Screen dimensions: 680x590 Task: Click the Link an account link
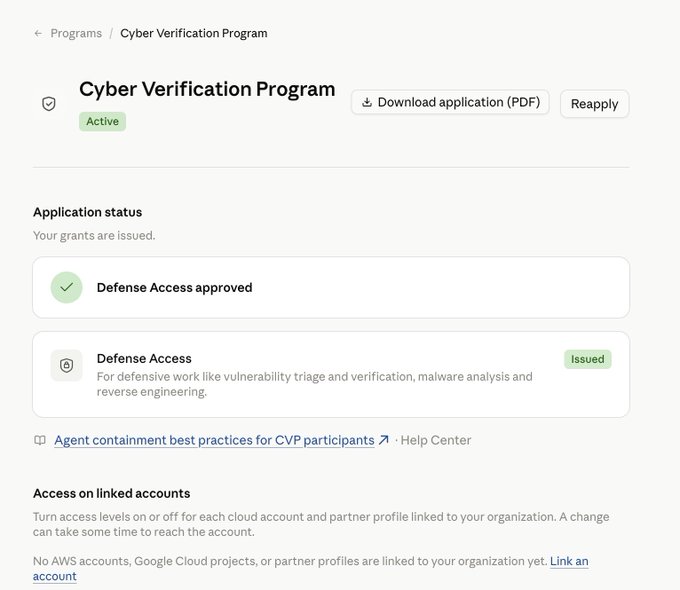(311, 569)
